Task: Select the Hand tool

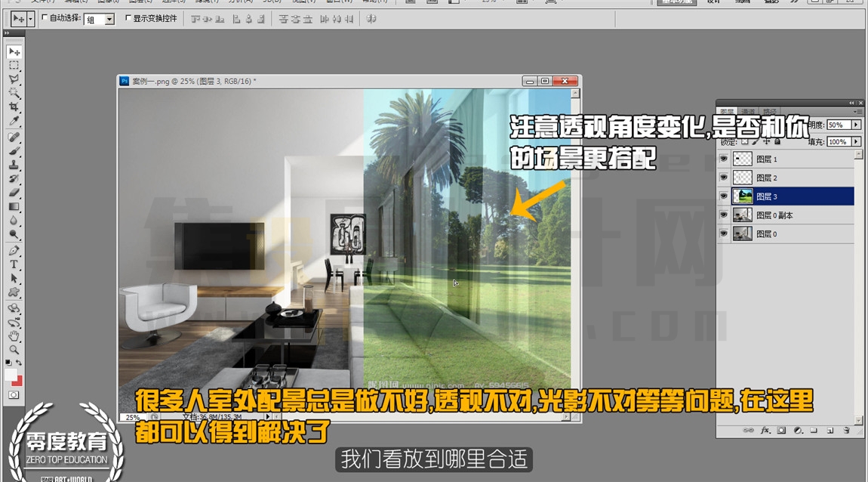Action: coord(14,335)
